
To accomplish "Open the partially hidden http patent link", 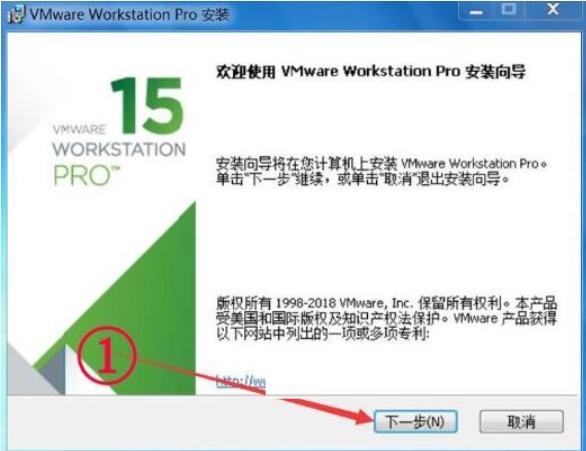I will click(x=241, y=382).
